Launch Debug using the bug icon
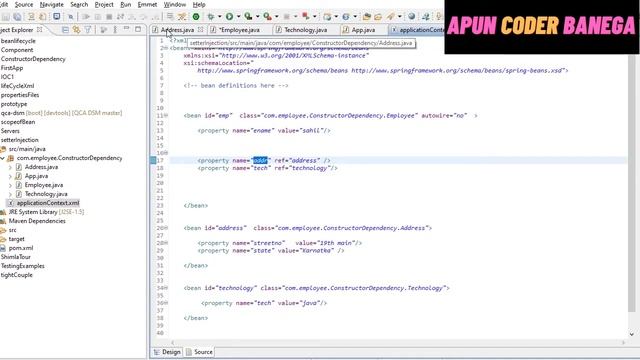The width and height of the screenshot is (640, 360). coord(211,17)
